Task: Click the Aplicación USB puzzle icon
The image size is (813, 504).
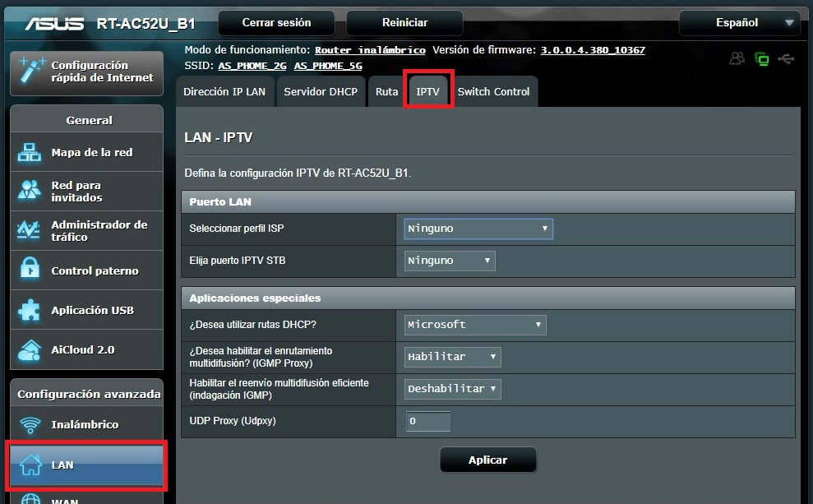Action: 29,310
